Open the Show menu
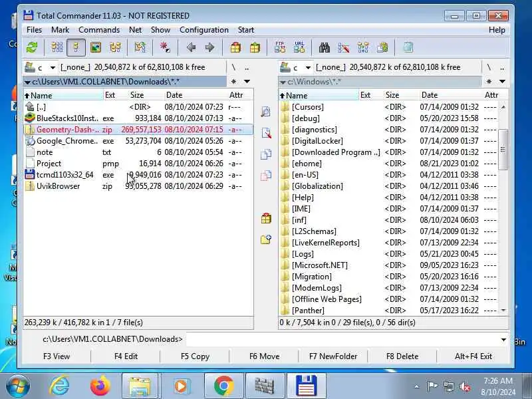This screenshot has height=399, width=532. pyautogui.click(x=160, y=30)
